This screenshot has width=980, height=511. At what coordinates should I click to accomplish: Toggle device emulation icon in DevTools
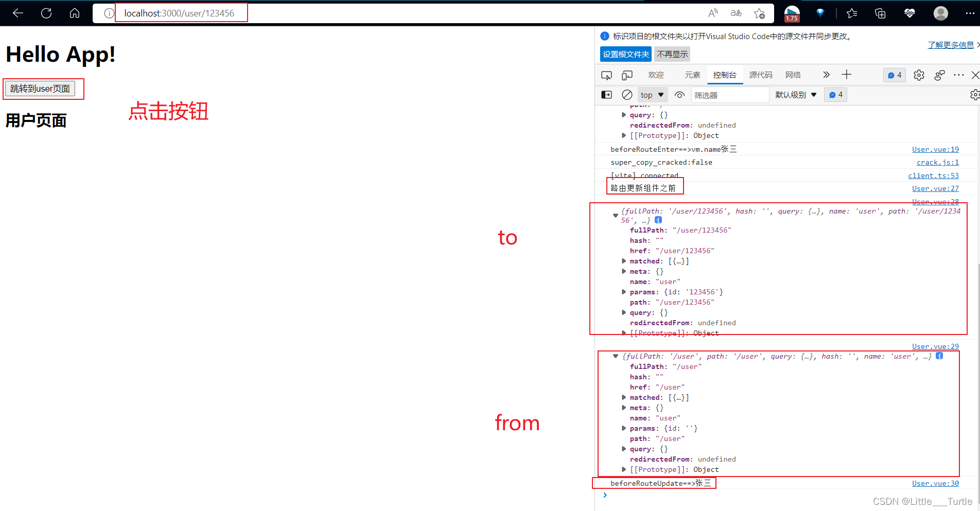627,75
